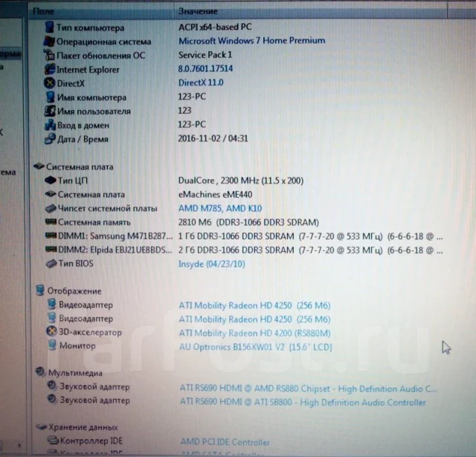
Task: Click the Чипсет системной платы icon
Action: point(51,208)
